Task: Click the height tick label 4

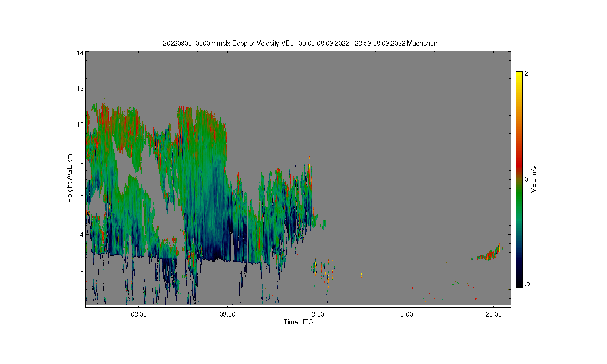Action: tap(82, 234)
